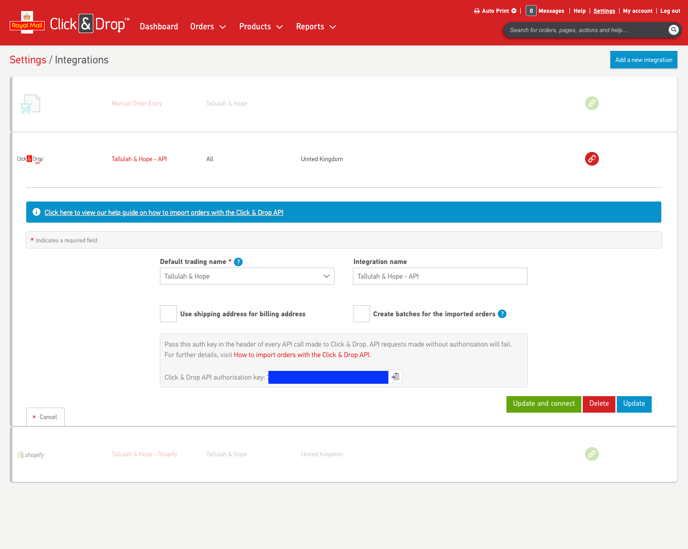Image resolution: width=688 pixels, height=549 pixels.
Task: Expand the Reports menu
Action: point(316,27)
